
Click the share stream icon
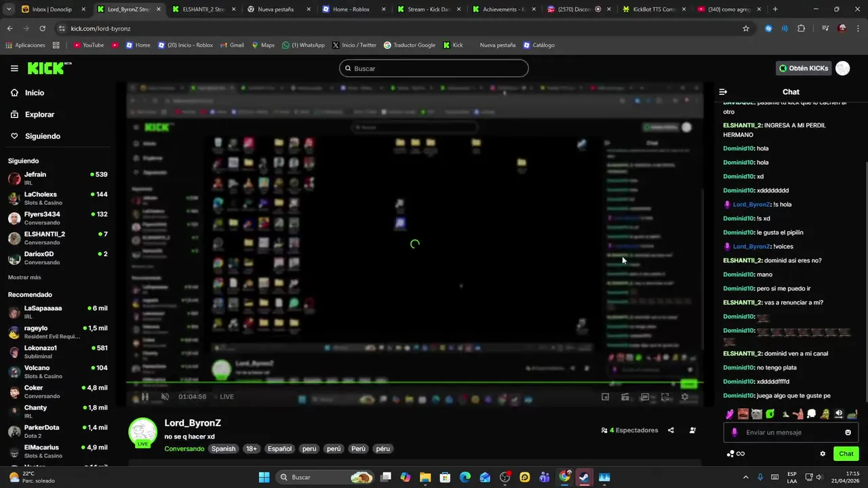(x=671, y=430)
